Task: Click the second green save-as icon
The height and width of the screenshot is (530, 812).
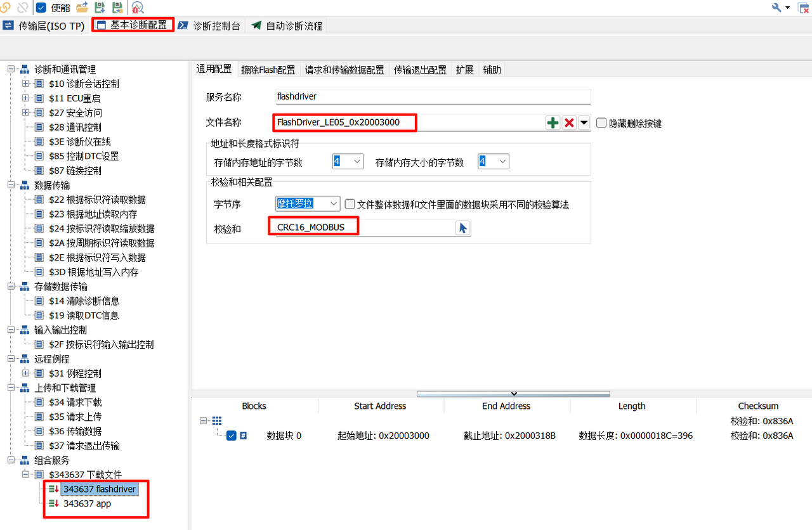Action: click(x=117, y=8)
